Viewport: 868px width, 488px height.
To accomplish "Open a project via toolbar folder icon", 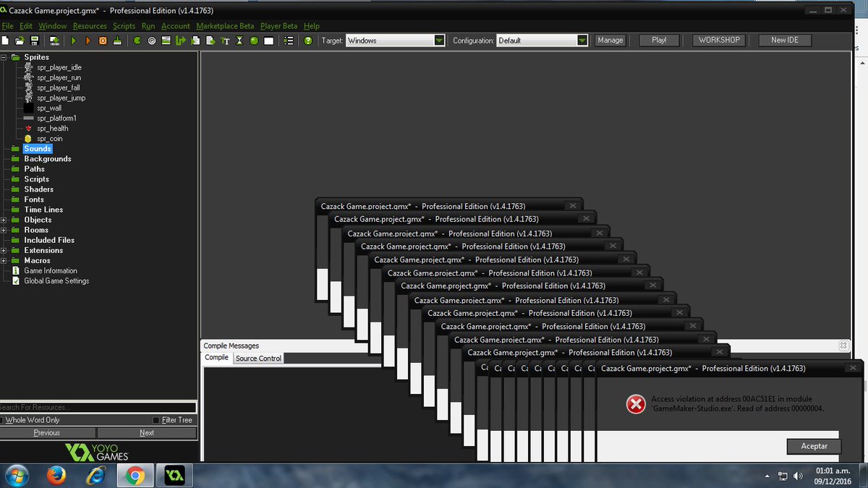I will click(x=20, y=40).
